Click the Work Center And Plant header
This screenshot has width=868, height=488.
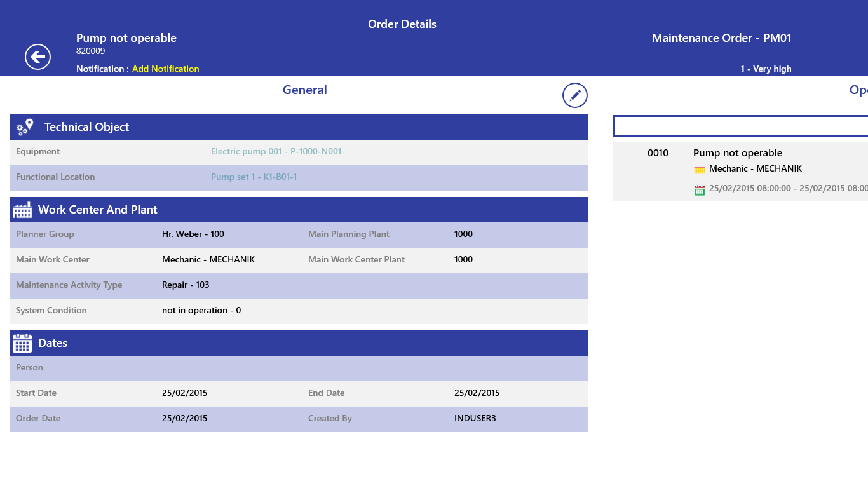pos(299,210)
